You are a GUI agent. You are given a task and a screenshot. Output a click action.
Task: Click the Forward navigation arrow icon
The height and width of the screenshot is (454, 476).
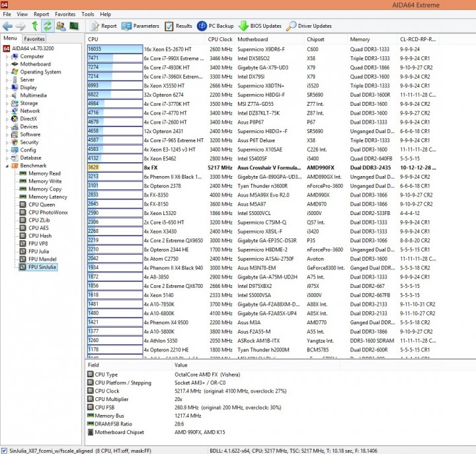[x=20, y=26]
